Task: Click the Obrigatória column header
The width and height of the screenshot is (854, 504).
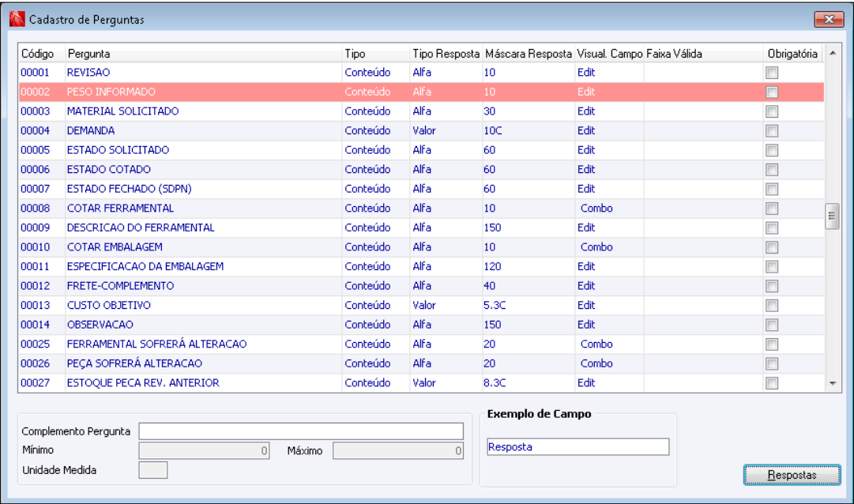Action: coord(793,54)
